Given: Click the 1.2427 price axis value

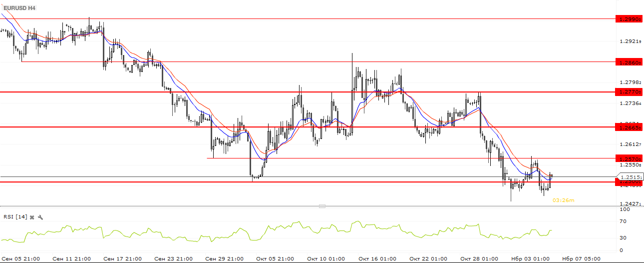Looking at the screenshot, I should (x=630, y=203).
